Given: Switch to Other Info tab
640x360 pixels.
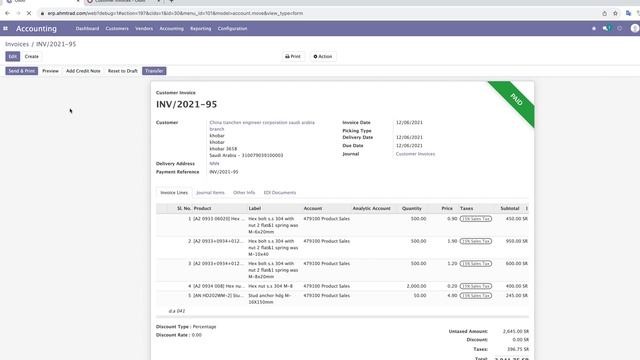Looking at the screenshot, I should pos(244,193).
